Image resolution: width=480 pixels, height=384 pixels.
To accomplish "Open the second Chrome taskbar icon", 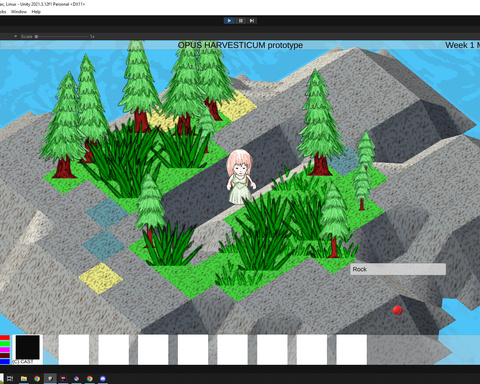I will point(90,378).
